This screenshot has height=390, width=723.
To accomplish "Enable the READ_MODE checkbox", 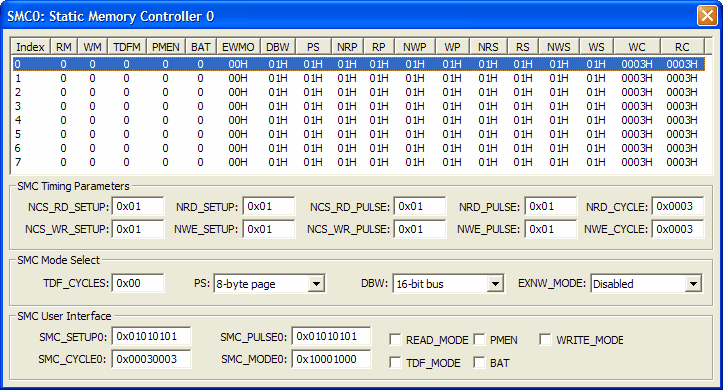I will coord(395,340).
